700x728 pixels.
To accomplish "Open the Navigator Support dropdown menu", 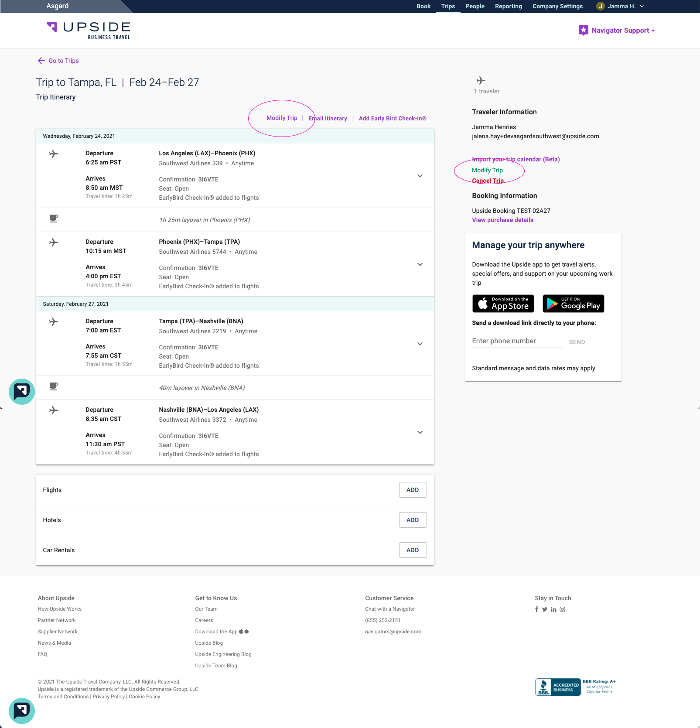I will [x=623, y=31].
